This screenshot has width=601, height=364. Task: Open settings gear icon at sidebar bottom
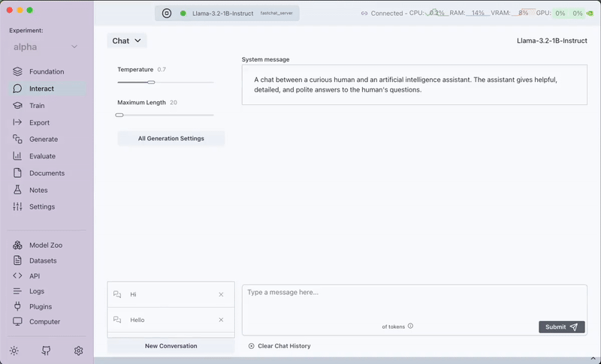click(x=78, y=350)
